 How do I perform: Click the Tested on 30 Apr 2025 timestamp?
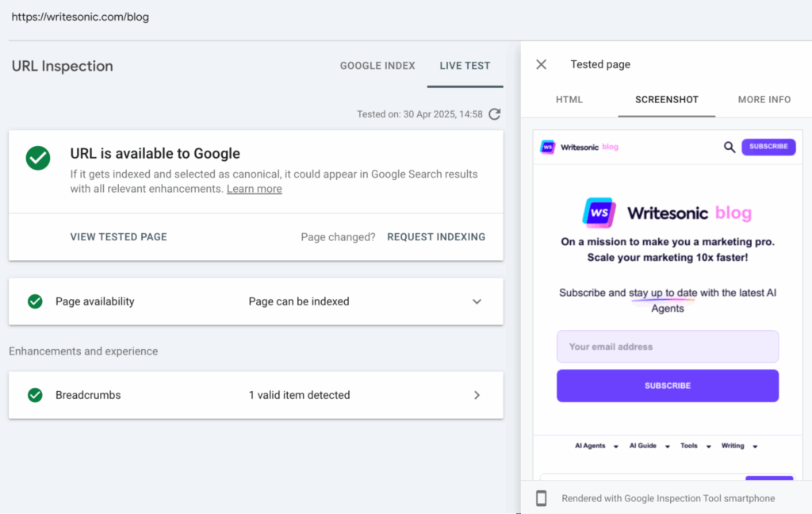coord(419,114)
